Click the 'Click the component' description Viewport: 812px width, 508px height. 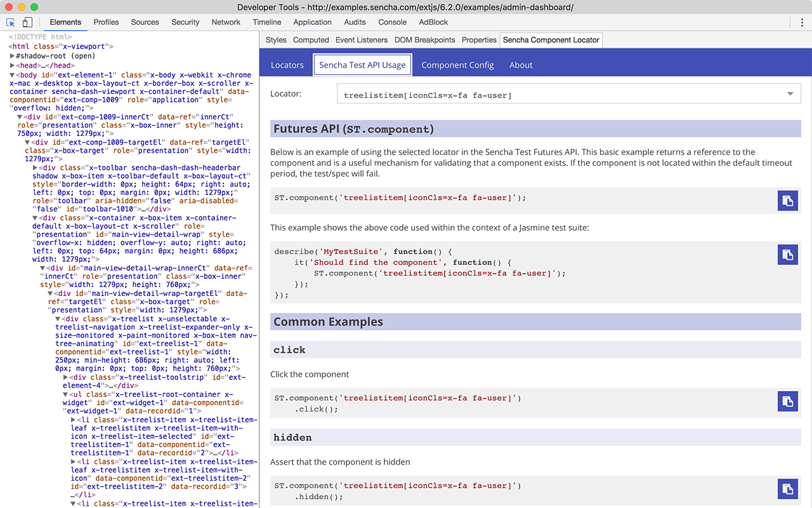(x=310, y=374)
